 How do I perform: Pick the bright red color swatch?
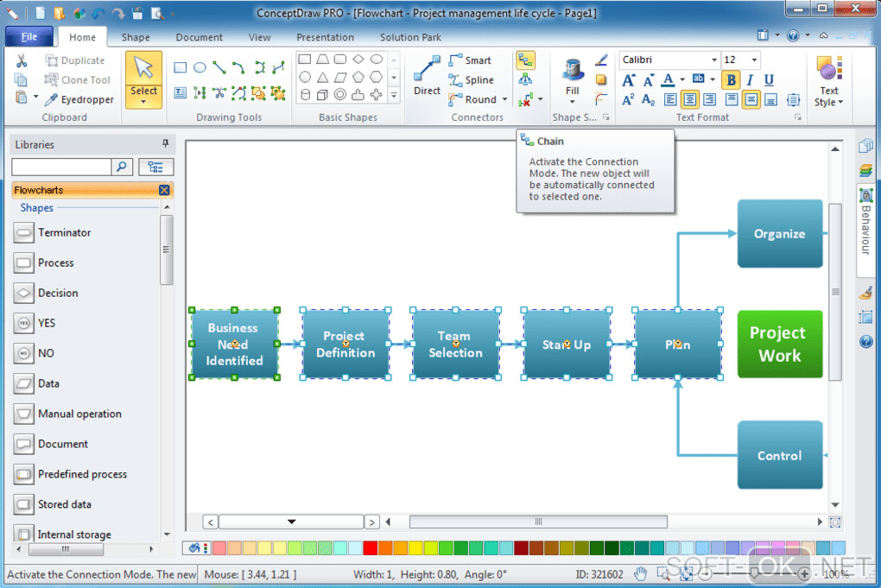pos(370,547)
